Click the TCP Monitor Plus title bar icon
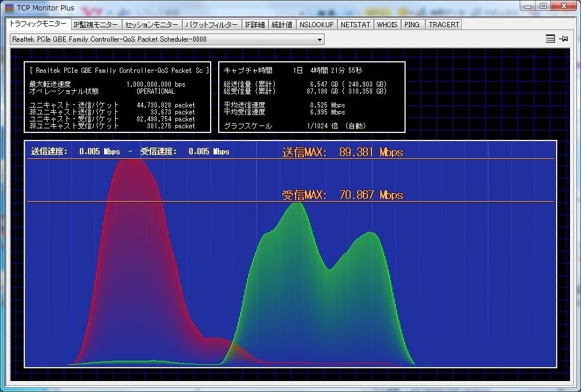The image size is (581, 392). (10, 7)
